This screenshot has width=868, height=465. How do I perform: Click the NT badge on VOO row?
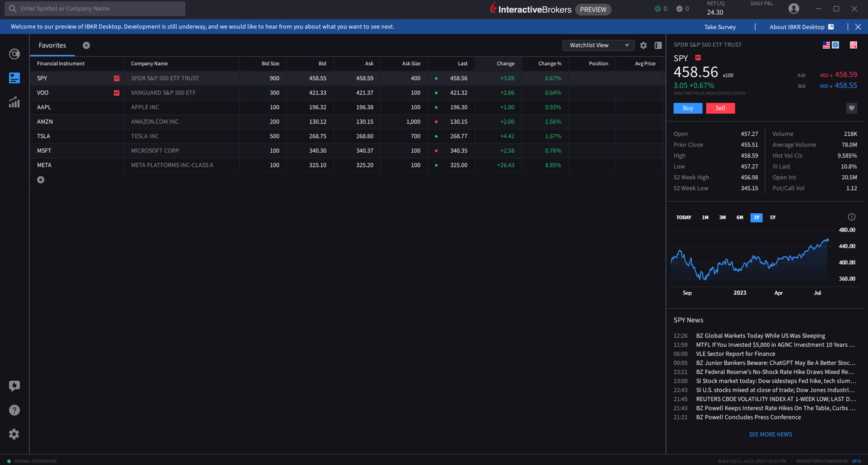coord(117,93)
